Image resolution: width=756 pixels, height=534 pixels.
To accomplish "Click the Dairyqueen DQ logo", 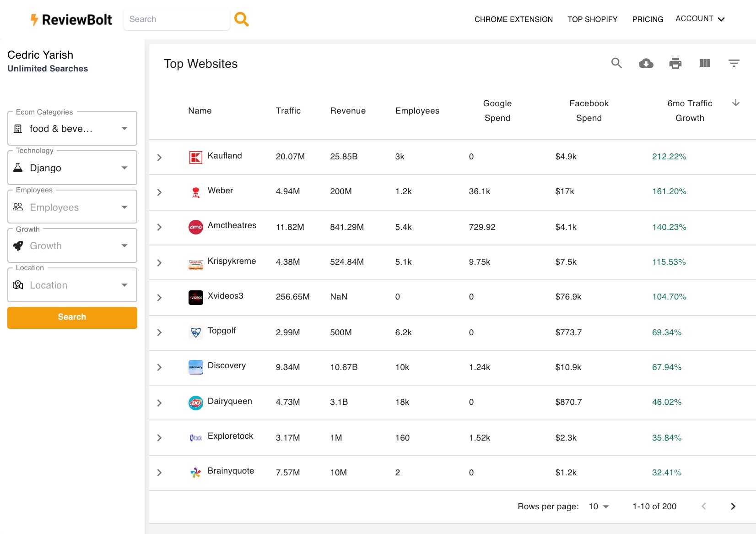I will click(196, 403).
